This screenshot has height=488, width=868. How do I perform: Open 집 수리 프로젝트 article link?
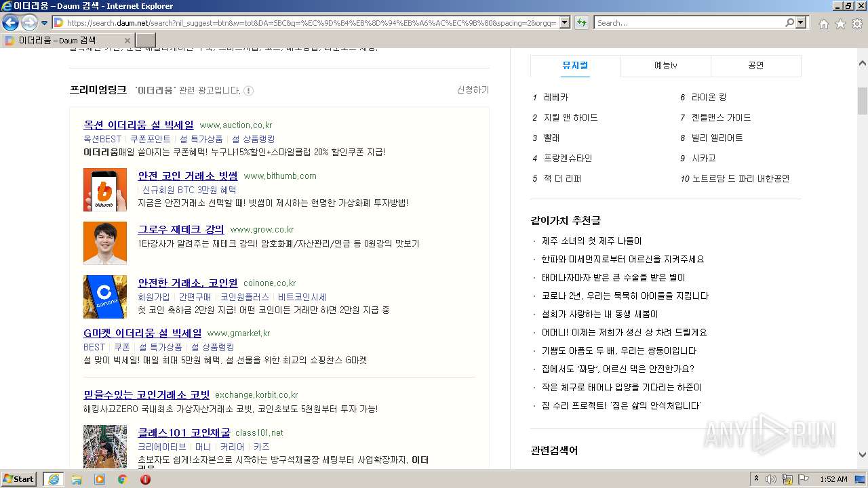(621, 405)
